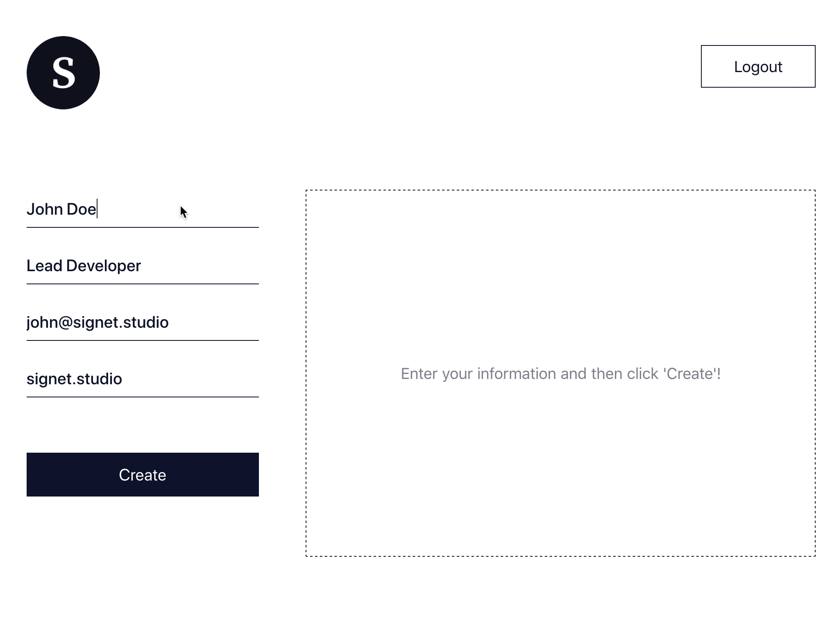Click the 'Enter your information' placeholder message
This screenshot has width=839, height=644.
pos(560,374)
